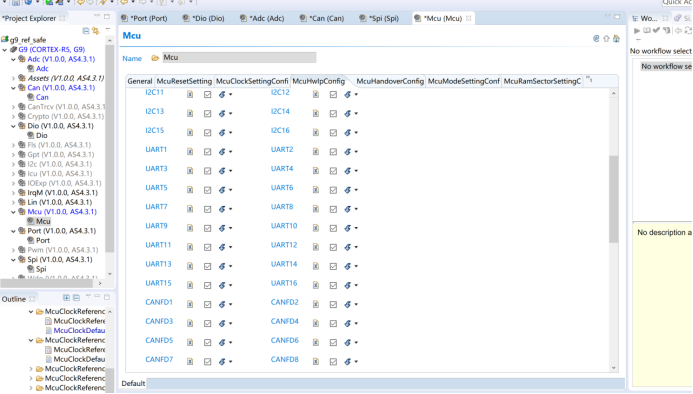Click the configuration gear icon for UART3

tap(222, 171)
